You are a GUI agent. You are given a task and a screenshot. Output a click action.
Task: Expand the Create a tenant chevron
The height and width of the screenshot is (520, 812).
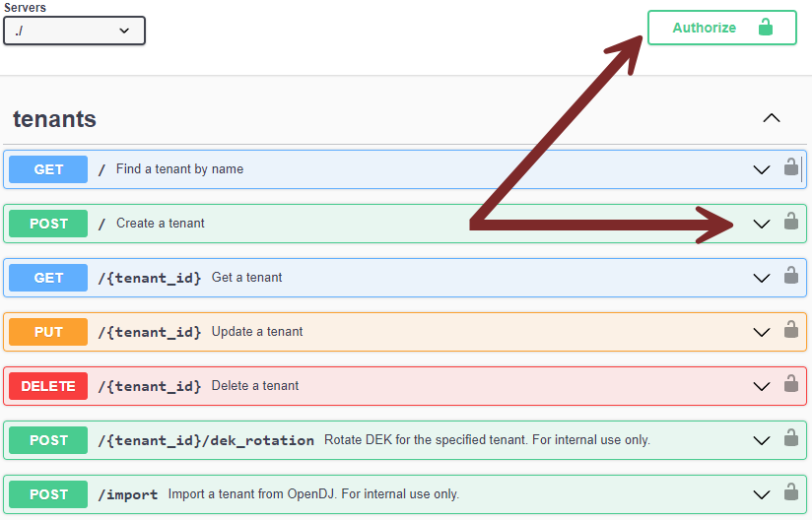click(761, 224)
